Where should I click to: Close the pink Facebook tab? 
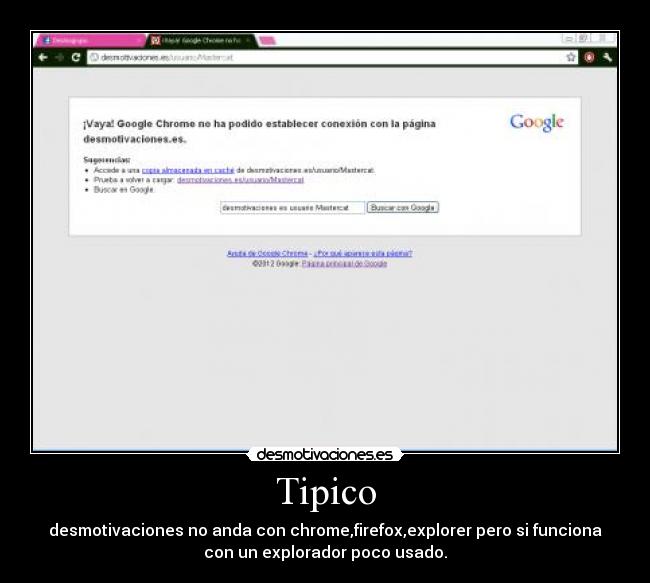click(138, 41)
